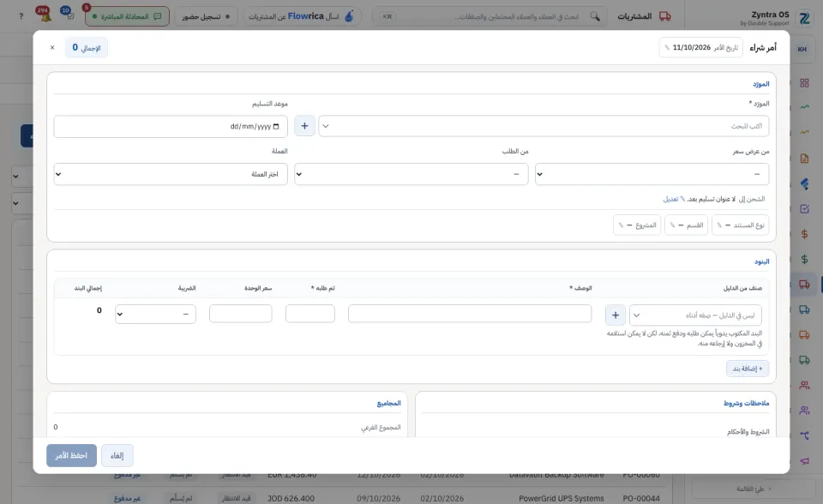This screenshot has width=823, height=504.
Task: Open the checkbox tasks icon in sidebar
Action: pyautogui.click(x=804, y=209)
